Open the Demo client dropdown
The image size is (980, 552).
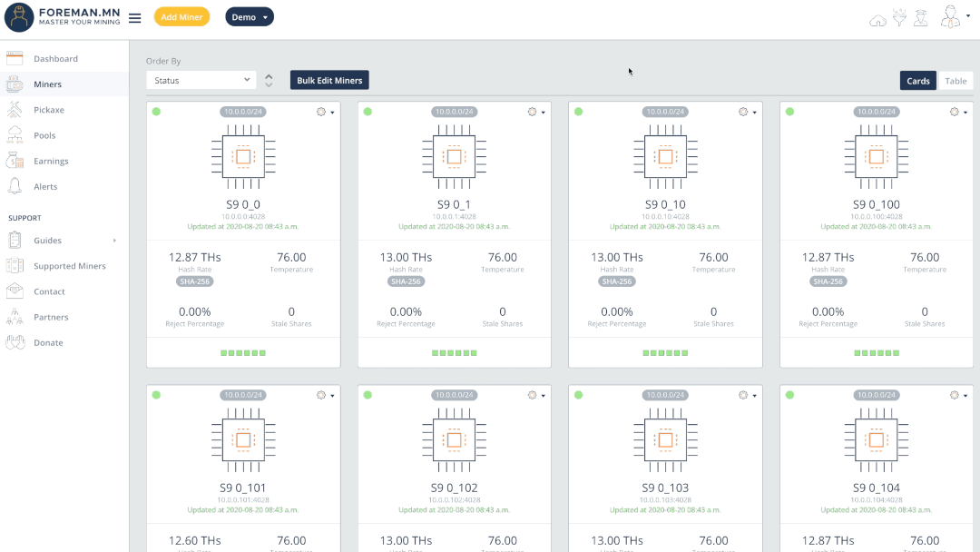click(250, 17)
